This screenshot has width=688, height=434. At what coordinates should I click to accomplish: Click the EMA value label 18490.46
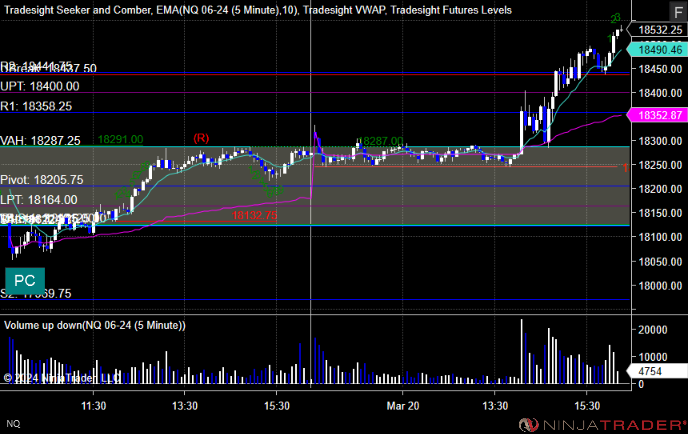tap(657, 50)
